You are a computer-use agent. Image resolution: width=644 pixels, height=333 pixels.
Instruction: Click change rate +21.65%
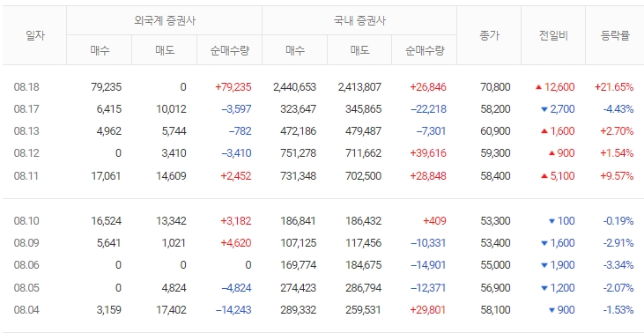[x=614, y=87]
